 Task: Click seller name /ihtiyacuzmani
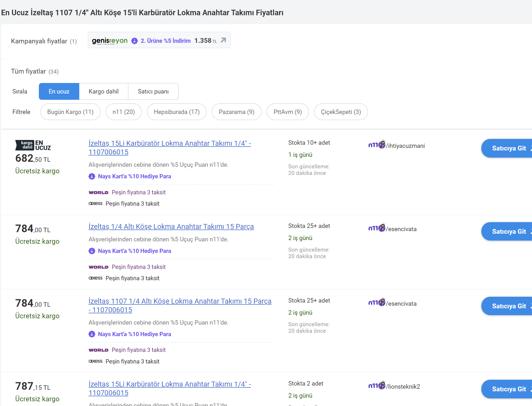[x=405, y=146]
